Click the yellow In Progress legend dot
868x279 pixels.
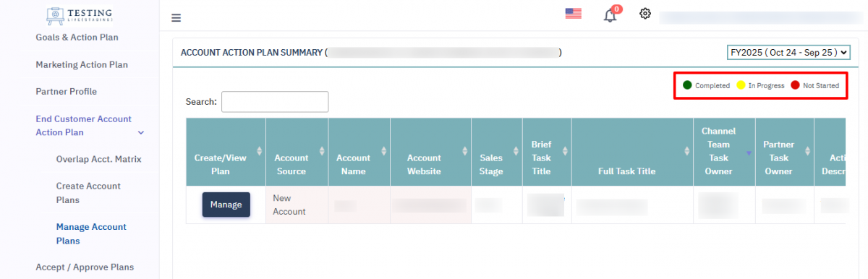tap(741, 85)
